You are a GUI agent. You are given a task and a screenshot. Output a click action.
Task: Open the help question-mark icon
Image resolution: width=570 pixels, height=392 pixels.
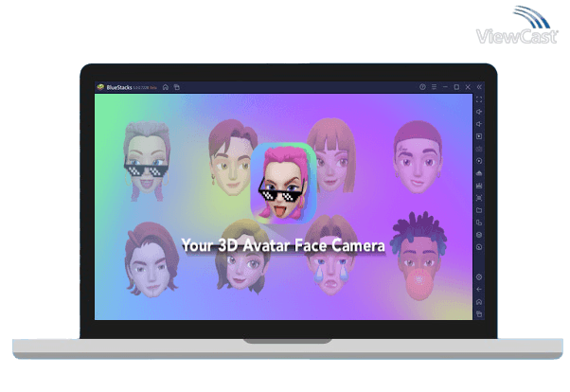pyautogui.click(x=422, y=87)
